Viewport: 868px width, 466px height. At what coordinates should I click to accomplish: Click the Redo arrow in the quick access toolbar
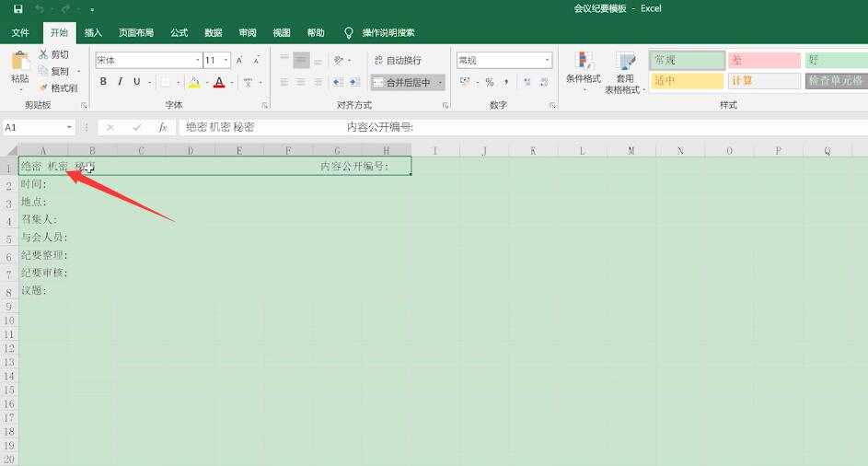[66, 9]
